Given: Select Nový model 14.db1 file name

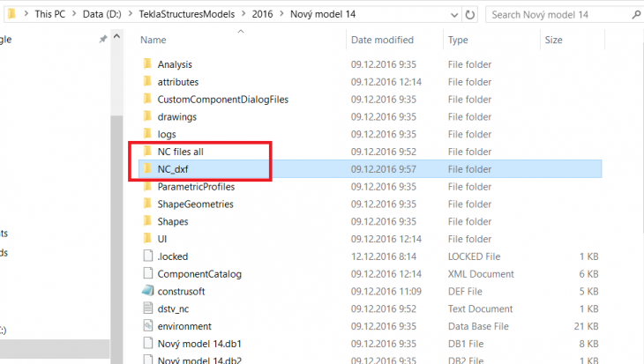Looking at the screenshot, I should pyautogui.click(x=199, y=344).
